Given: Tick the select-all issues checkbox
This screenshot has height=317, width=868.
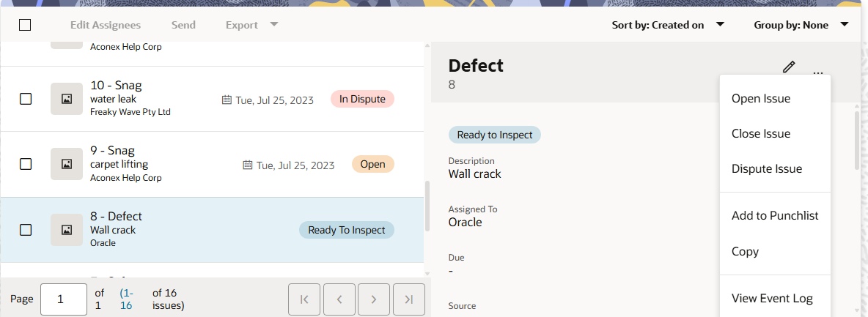Looking at the screenshot, I should (25, 25).
